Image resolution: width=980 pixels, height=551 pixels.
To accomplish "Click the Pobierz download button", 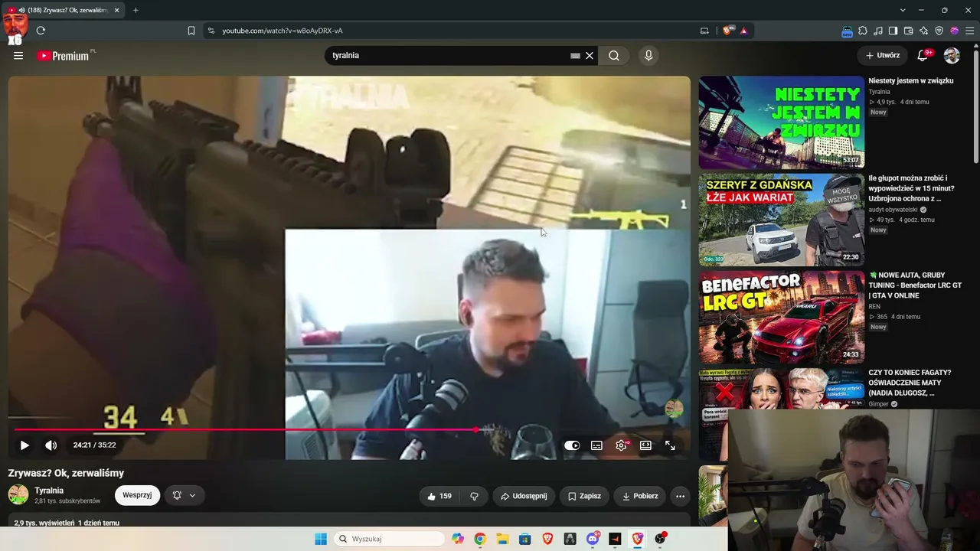I will [x=640, y=496].
